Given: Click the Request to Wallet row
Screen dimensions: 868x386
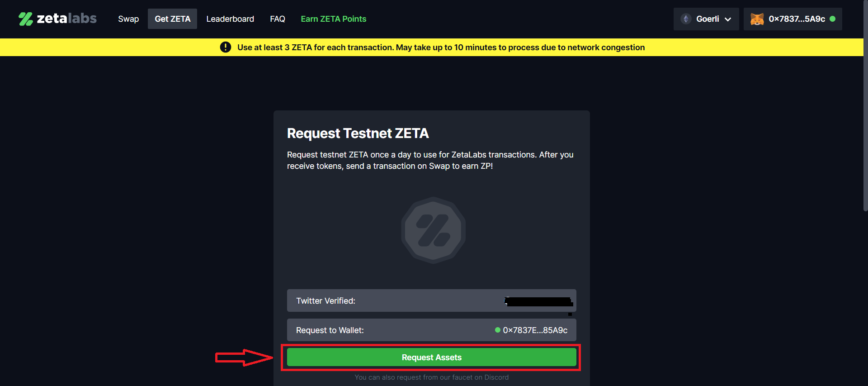Looking at the screenshot, I should tap(432, 330).
